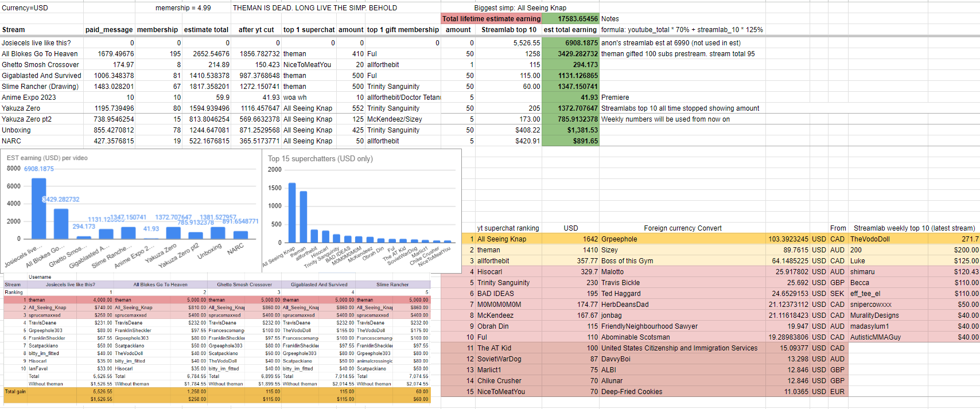
Task: Click the tallest bar in the superchatters chart
Action: 292,213
